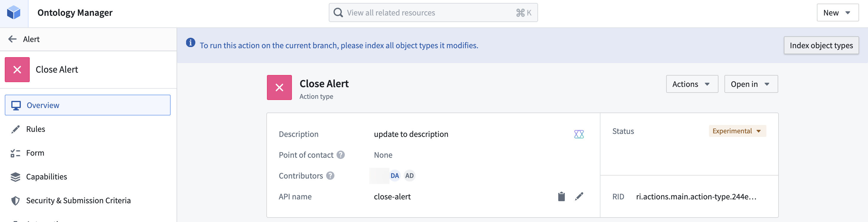Click the Ontology Manager app cube icon
The height and width of the screenshot is (222, 868).
coord(14,12)
